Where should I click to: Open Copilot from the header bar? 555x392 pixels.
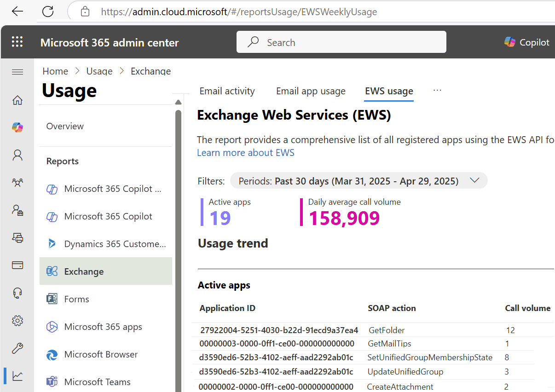pos(527,42)
